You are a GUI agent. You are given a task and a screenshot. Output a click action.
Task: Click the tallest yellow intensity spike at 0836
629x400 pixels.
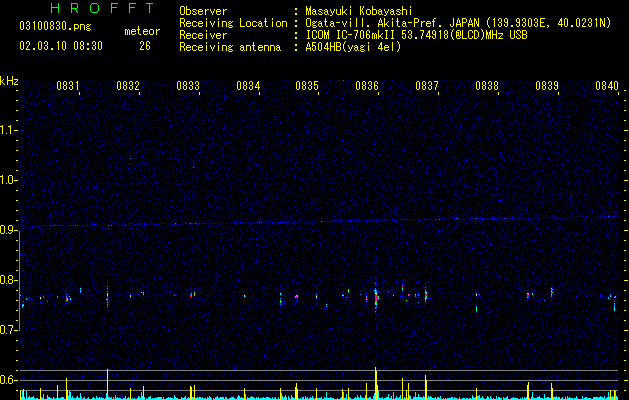pyautogui.click(x=376, y=383)
